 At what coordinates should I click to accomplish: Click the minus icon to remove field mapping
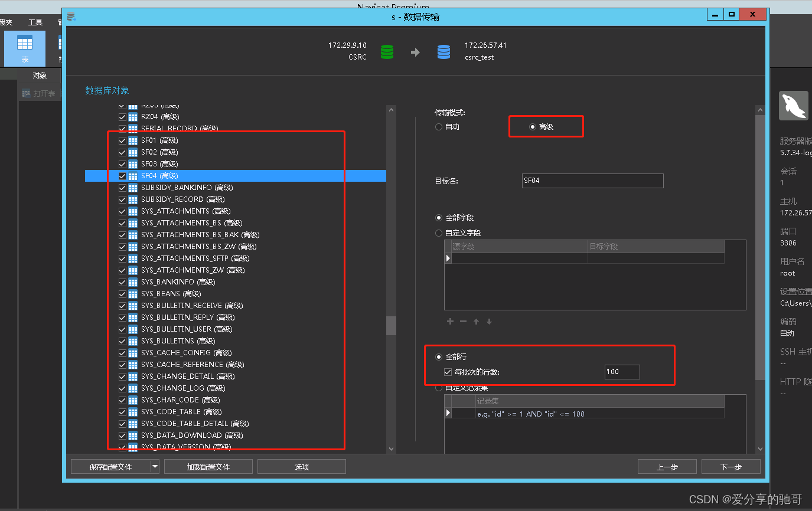pyautogui.click(x=463, y=322)
